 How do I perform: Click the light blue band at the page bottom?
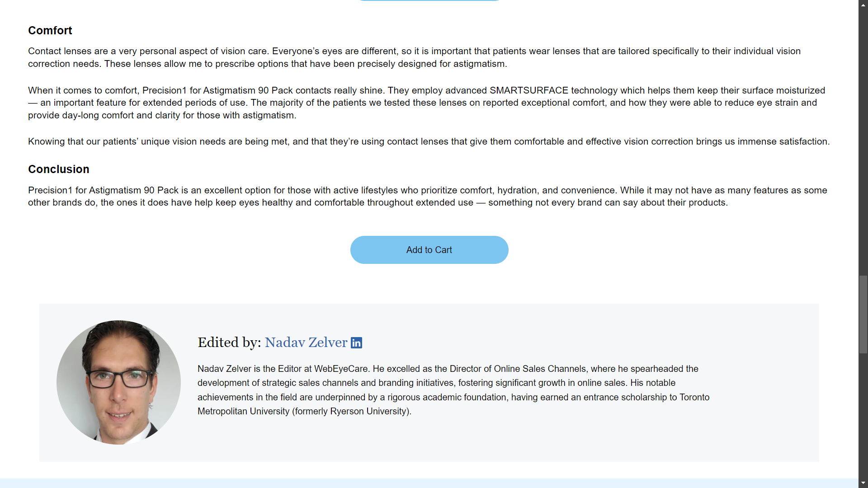pos(429,483)
